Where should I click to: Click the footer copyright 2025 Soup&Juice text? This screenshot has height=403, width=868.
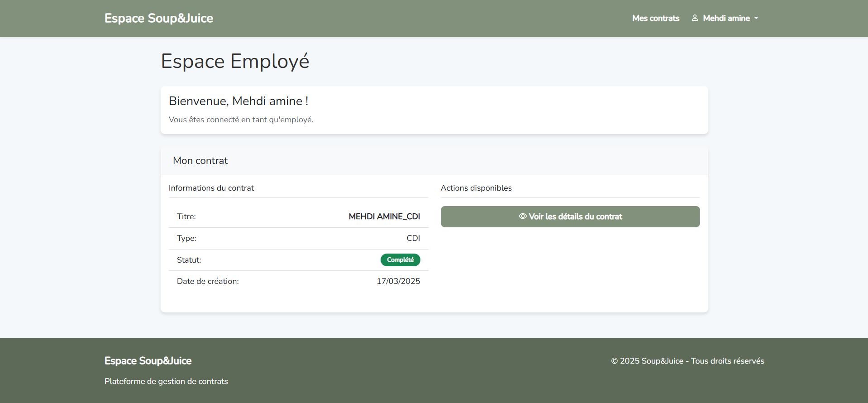click(687, 361)
